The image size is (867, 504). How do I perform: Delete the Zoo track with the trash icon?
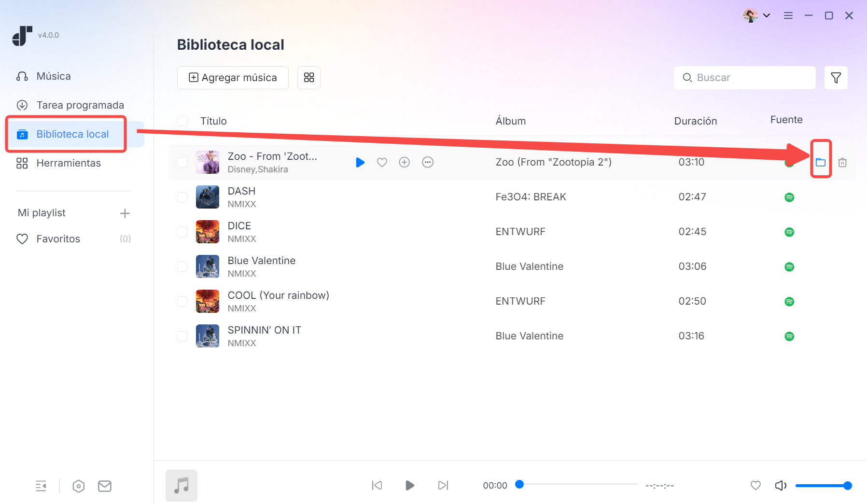point(842,163)
